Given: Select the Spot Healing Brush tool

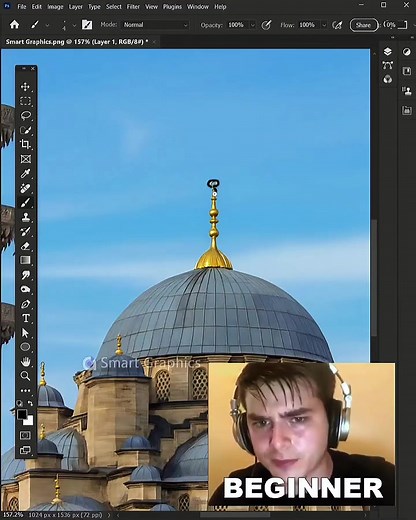Looking at the screenshot, I should pyautogui.click(x=25, y=188).
